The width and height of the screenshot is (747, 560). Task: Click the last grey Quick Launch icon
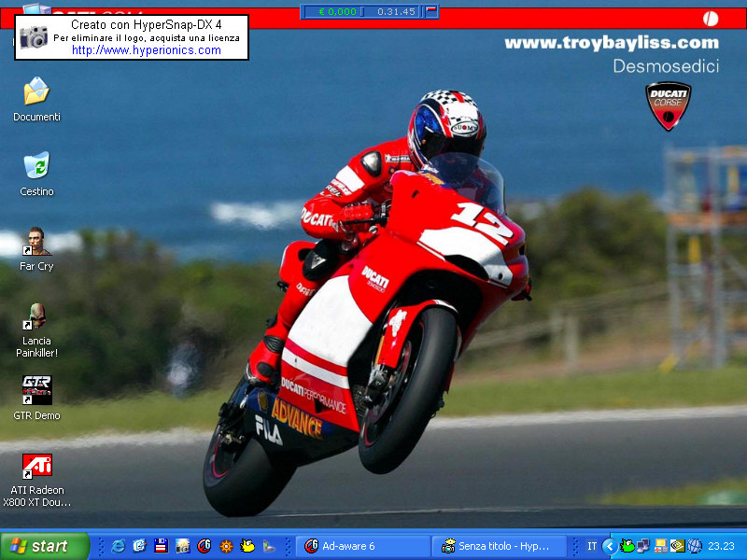pyautogui.click(x=269, y=546)
